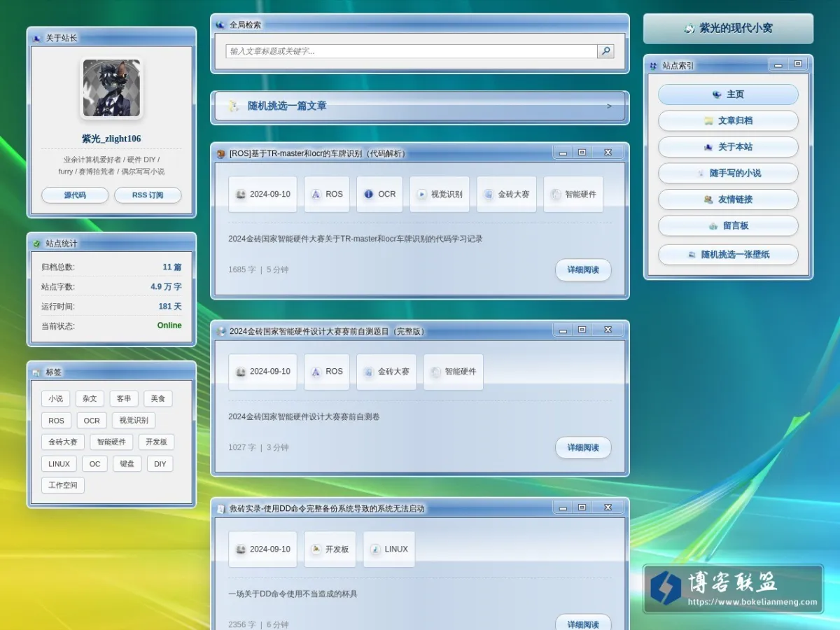Viewport: 840px width, 630px height.
Task: Click the site owner avatar image
Action: [112, 87]
